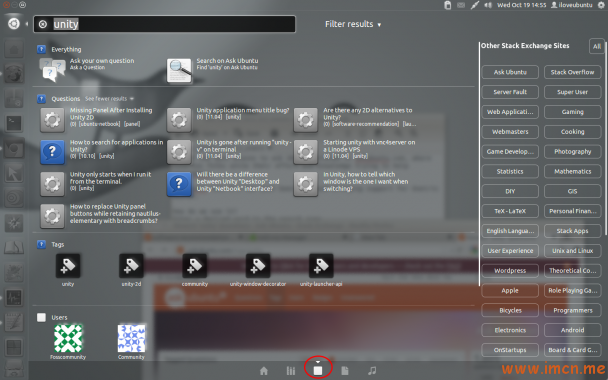Select the community tag icon

pyautogui.click(x=195, y=266)
